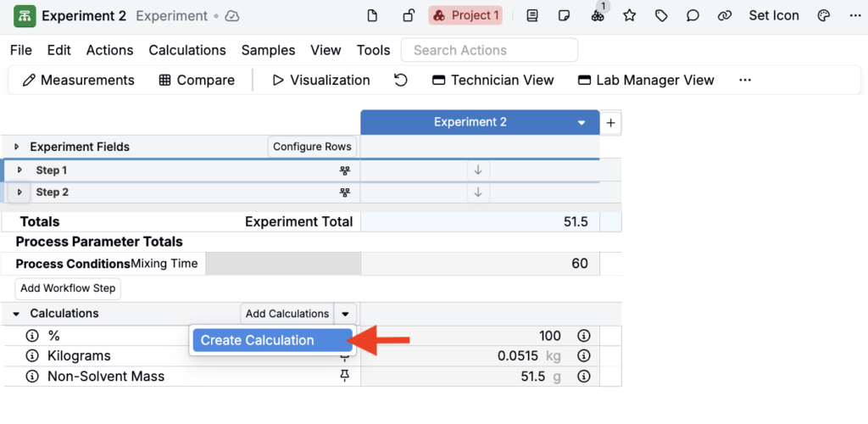
Task: Click info icon right of 51.5 g
Action: point(583,377)
